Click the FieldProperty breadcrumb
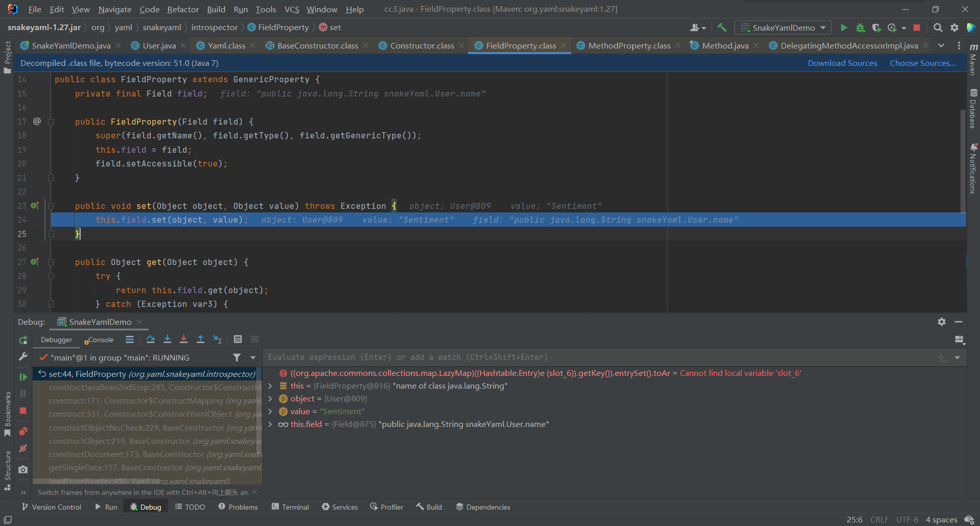 pos(278,27)
